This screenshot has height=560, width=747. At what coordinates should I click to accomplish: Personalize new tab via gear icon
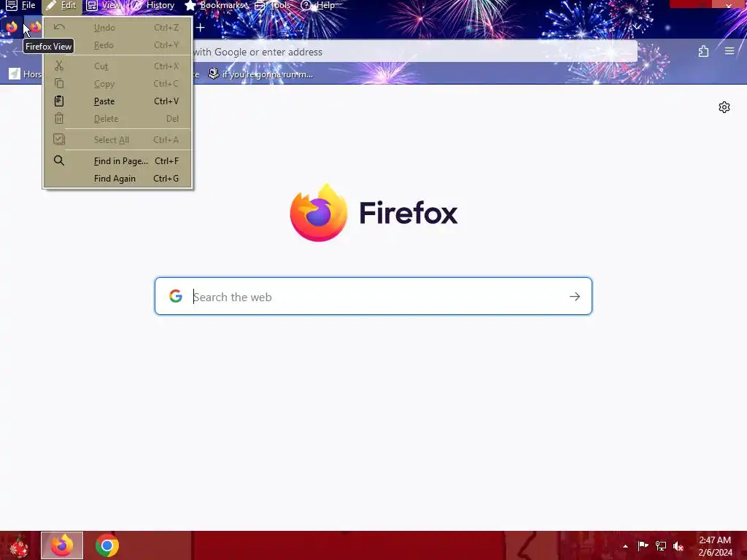(724, 107)
